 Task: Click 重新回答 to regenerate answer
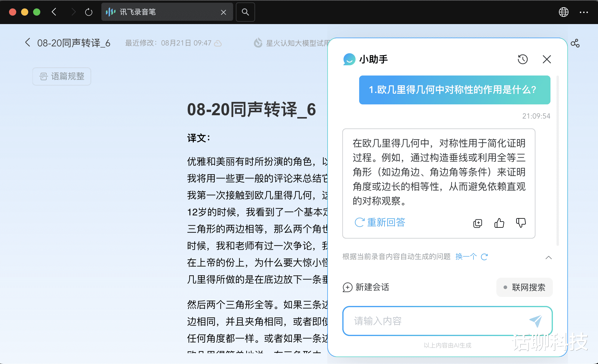pos(380,222)
